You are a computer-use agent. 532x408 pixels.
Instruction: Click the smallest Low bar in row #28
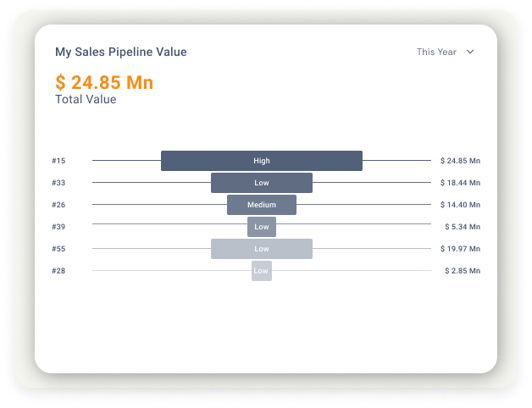tap(261, 271)
